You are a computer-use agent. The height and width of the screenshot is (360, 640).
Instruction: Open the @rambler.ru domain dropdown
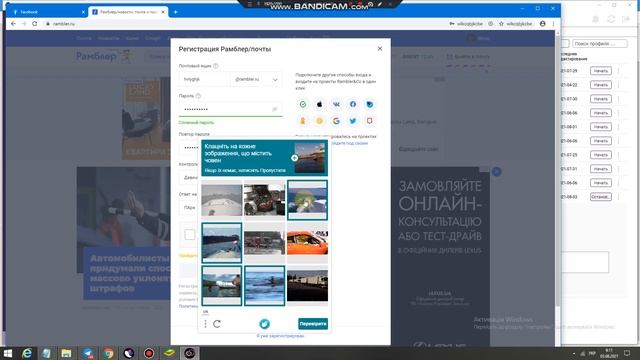[256, 79]
